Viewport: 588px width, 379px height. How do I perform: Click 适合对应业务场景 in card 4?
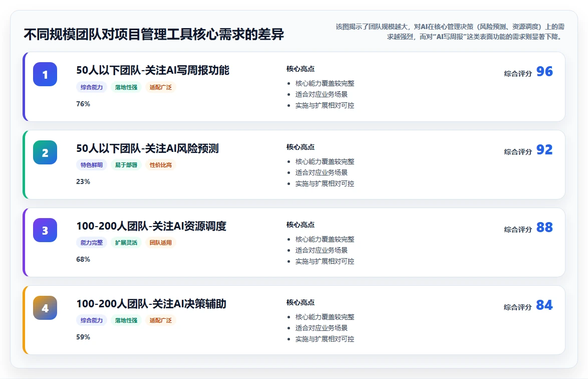coord(322,328)
